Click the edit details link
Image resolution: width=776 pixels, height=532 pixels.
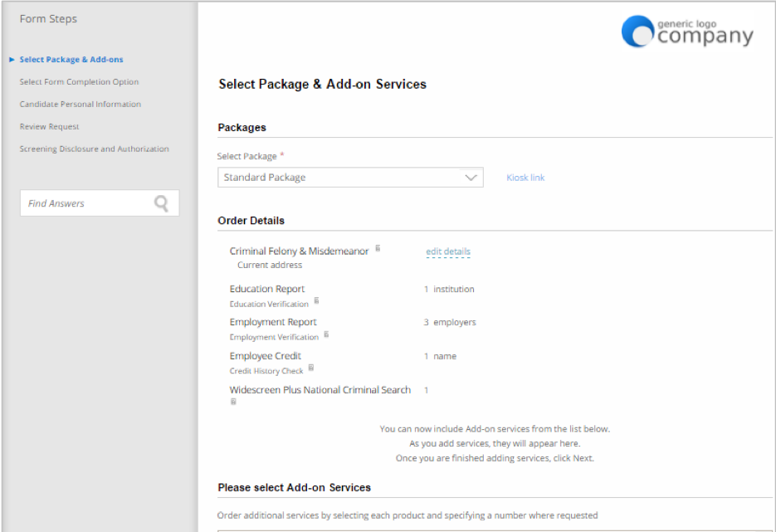tap(448, 251)
